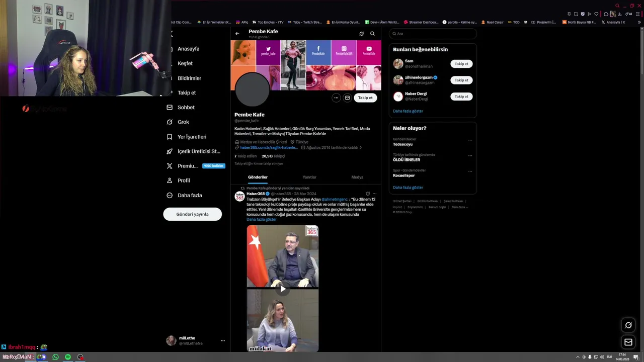Follow Naber Dergi with Takip et button
Image resolution: width=644 pixels, height=362 pixels.
(x=461, y=97)
